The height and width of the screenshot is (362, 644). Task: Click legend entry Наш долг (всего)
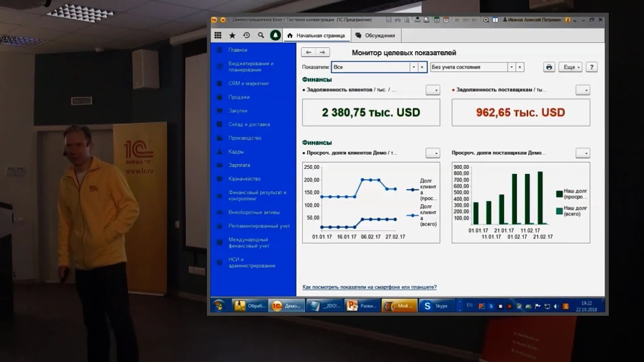pyautogui.click(x=572, y=211)
